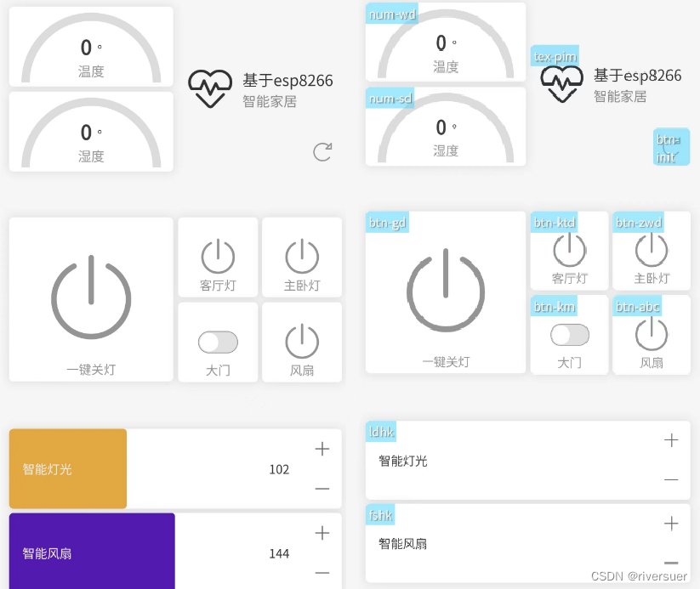Click the purple 智能风扇 slider bar
Image resolution: width=700 pixels, height=589 pixels.
(x=92, y=552)
